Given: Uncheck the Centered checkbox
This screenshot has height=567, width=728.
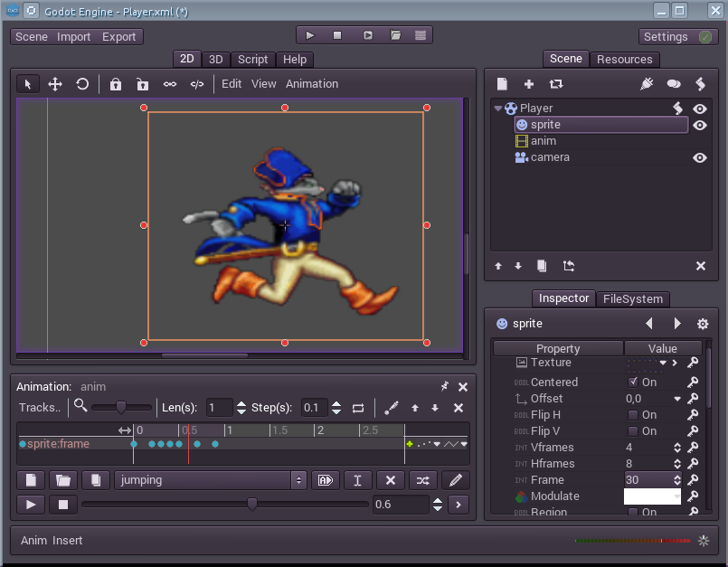Looking at the screenshot, I should [633, 383].
